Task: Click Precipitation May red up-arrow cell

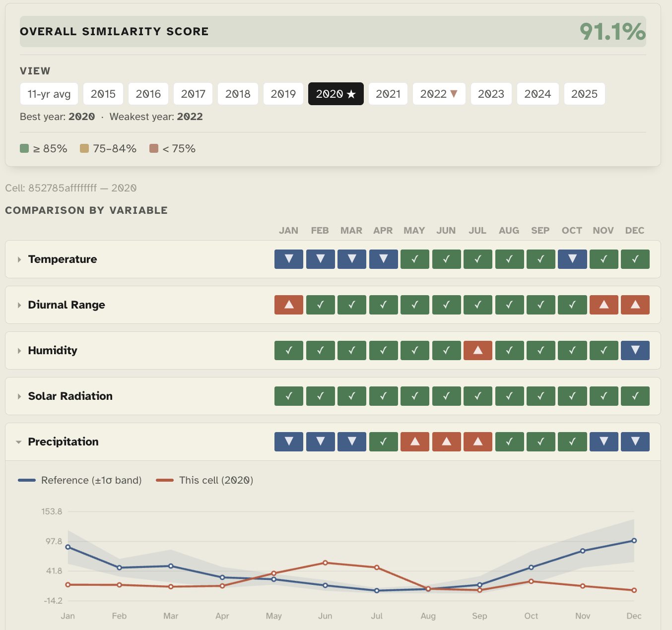Action: pos(415,442)
